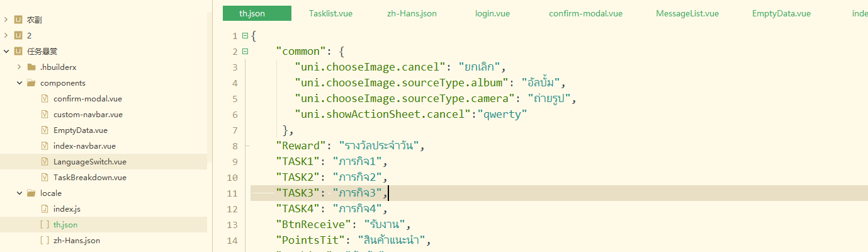Screen dimensions: 868x252
Task: Click the .hbuilderx folder icon
Action: tap(31, 67)
